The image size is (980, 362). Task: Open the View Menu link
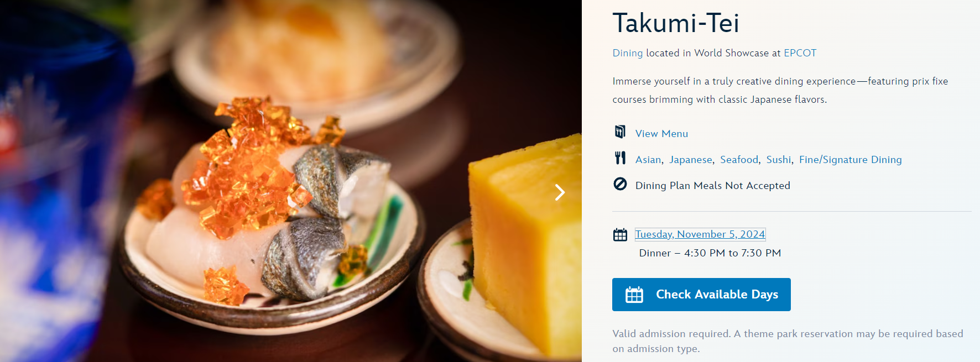(661, 134)
